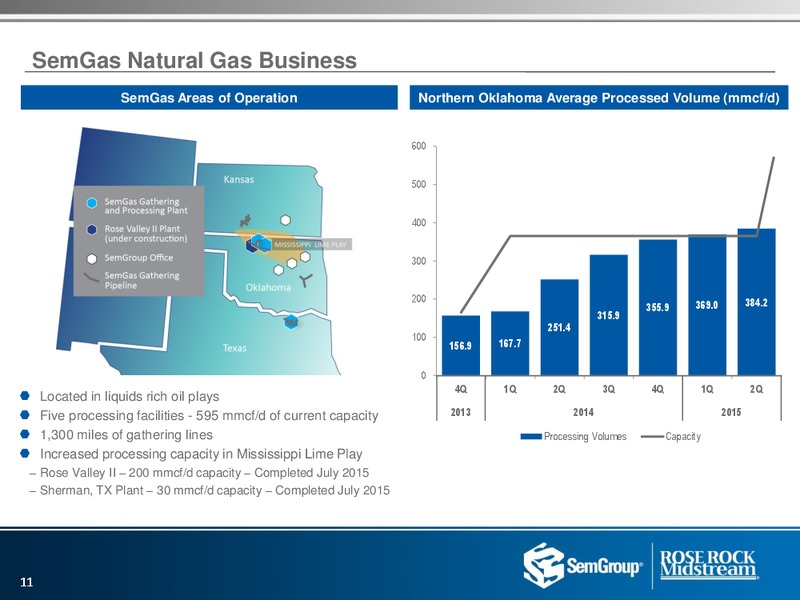Click the Rose Valley II 200 mmcf/d line

click(204, 473)
